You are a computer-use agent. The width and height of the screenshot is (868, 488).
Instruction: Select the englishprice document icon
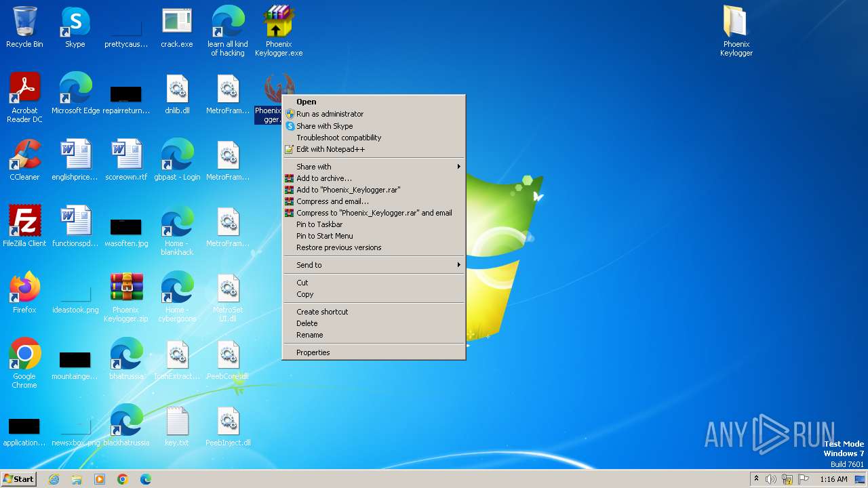pos(75,160)
